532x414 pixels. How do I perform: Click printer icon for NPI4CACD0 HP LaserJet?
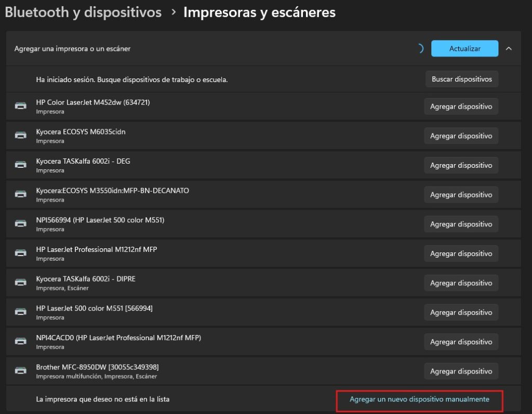(x=21, y=342)
